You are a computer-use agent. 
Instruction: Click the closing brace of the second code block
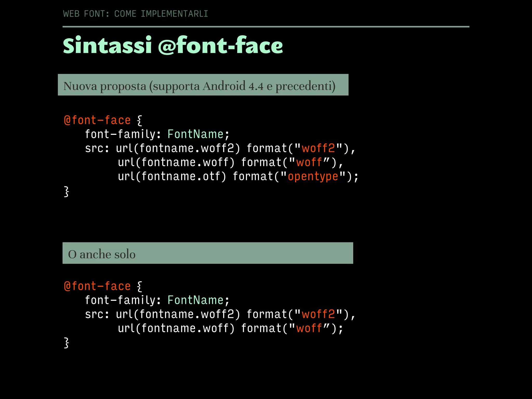tap(66, 343)
